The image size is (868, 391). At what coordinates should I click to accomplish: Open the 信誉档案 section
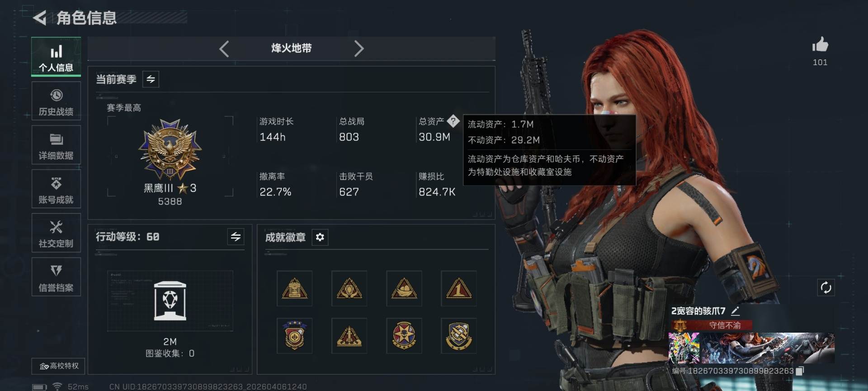pos(56,277)
